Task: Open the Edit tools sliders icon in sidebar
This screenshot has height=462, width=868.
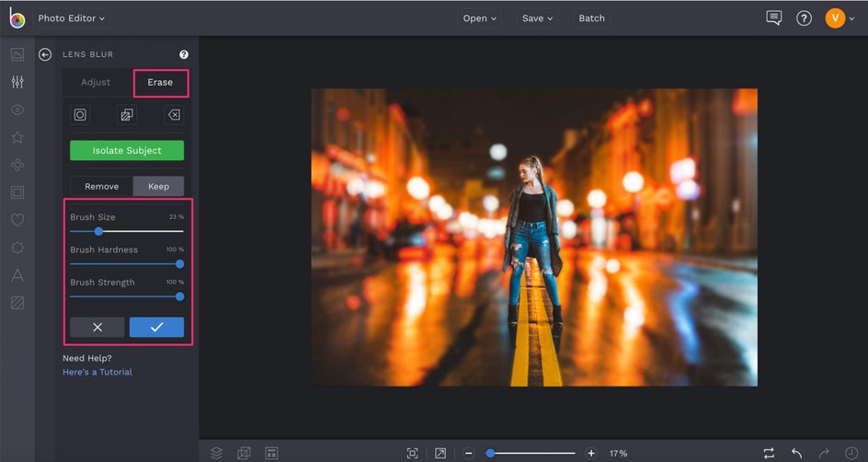Action: pos(17,82)
